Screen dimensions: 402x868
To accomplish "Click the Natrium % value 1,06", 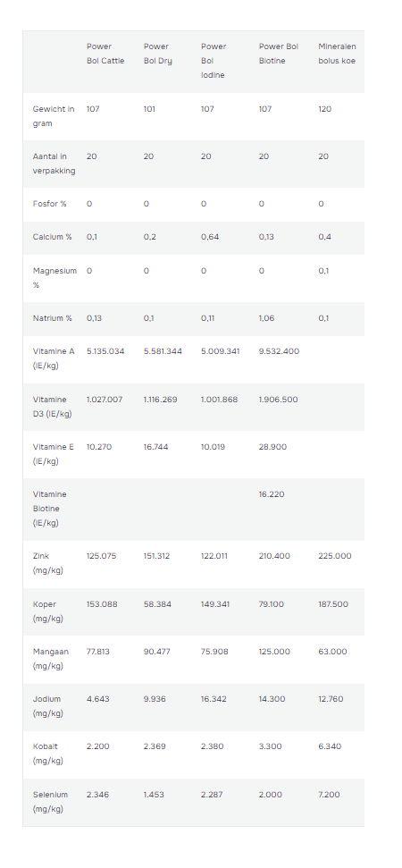I will [266, 318].
